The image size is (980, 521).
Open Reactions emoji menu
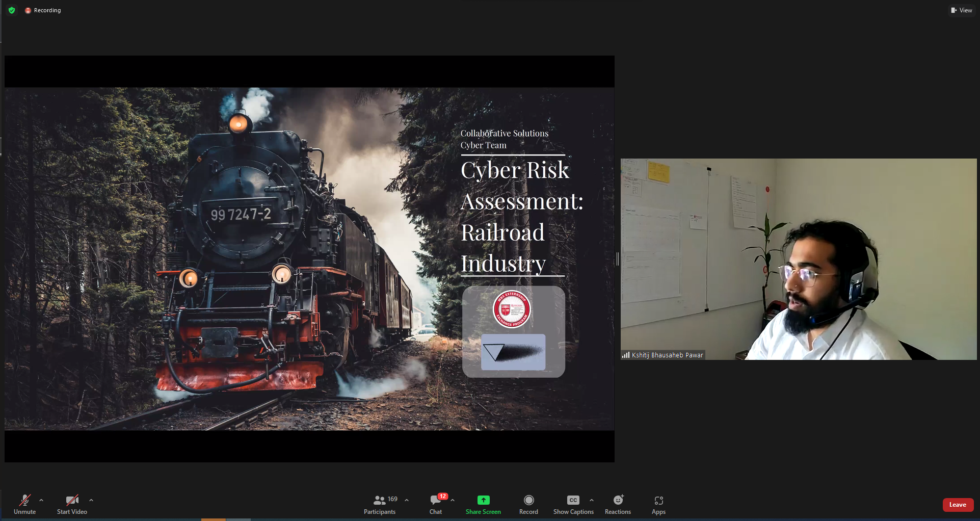tap(618, 505)
